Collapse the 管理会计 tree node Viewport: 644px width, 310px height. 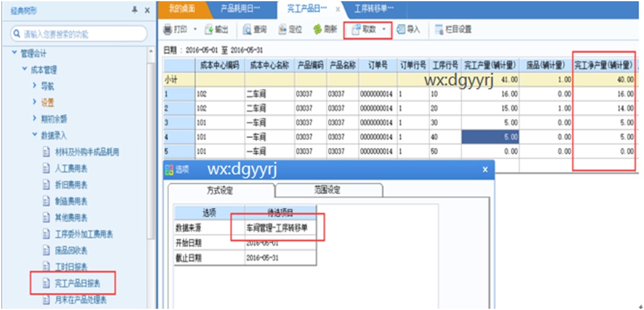pos(15,53)
